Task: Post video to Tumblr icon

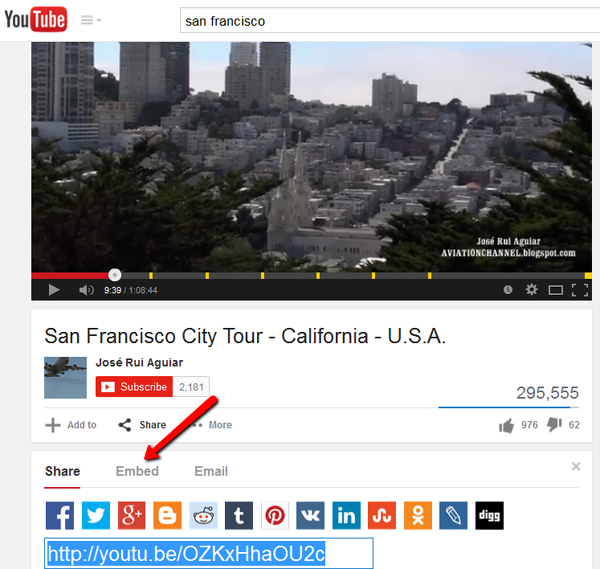Action: (239, 515)
